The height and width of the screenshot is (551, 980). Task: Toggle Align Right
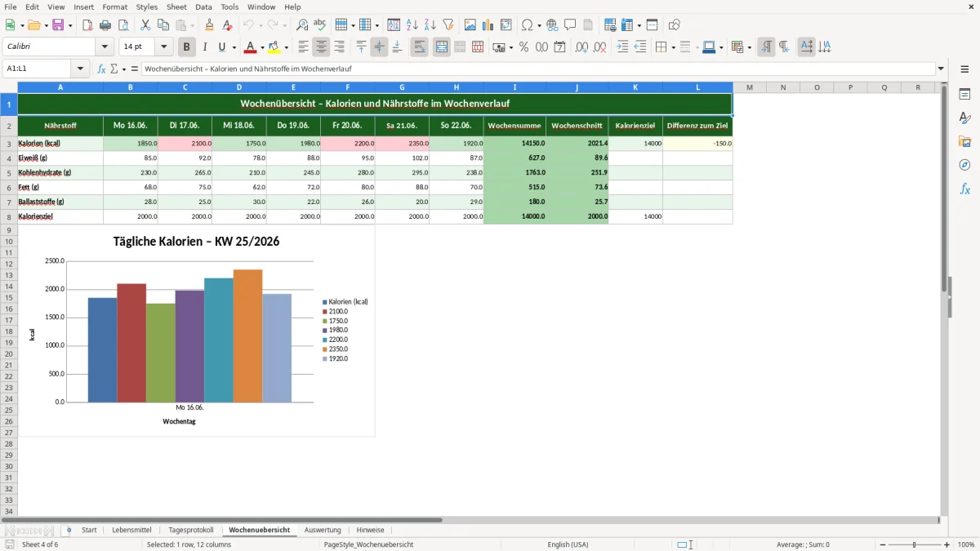pyautogui.click(x=340, y=47)
